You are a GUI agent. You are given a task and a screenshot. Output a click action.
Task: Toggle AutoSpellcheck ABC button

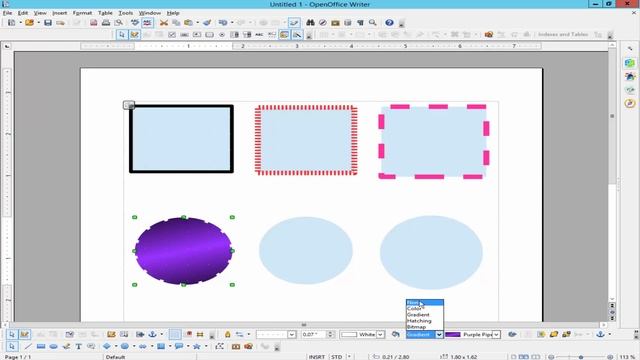[x=147, y=23]
